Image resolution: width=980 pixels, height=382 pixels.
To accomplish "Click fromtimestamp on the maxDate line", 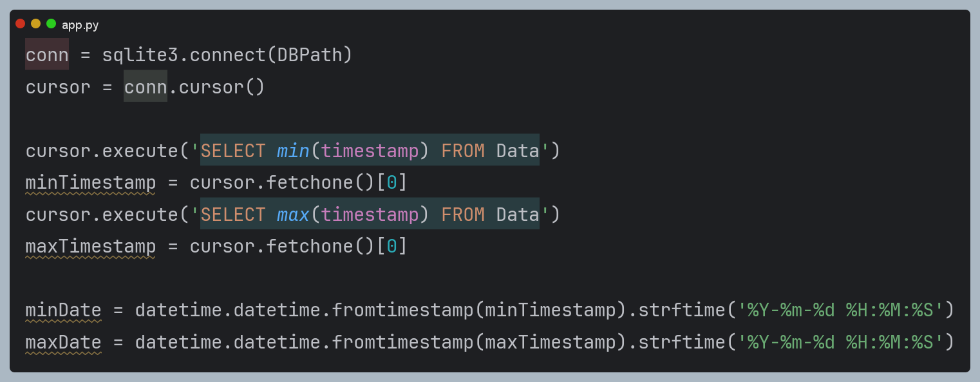I will (402, 341).
